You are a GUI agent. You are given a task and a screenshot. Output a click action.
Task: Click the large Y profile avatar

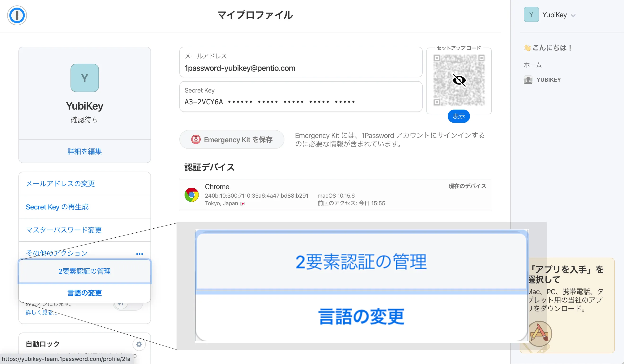point(84,78)
